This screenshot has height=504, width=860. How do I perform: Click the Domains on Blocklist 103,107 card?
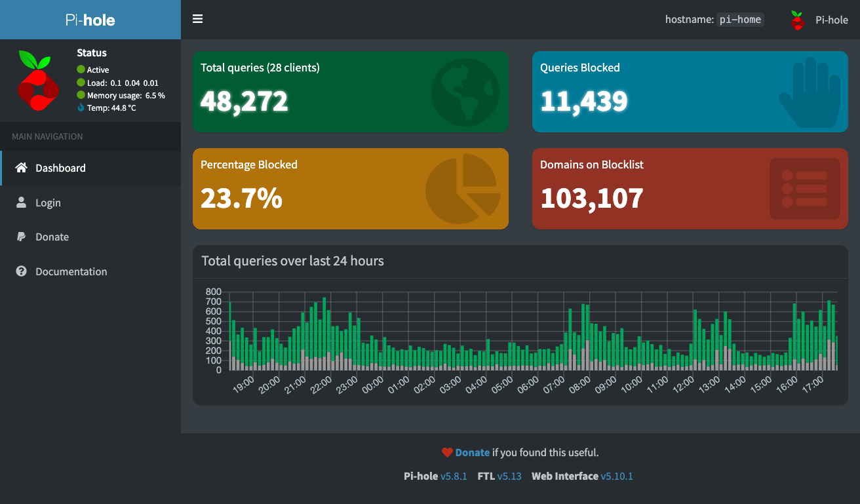click(x=690, y=189)
